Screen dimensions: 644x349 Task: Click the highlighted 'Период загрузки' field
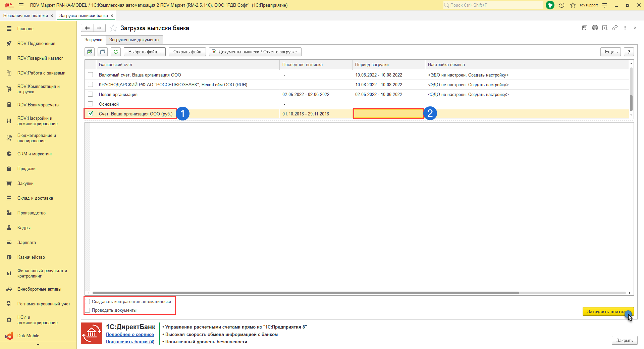coord(388,114)
